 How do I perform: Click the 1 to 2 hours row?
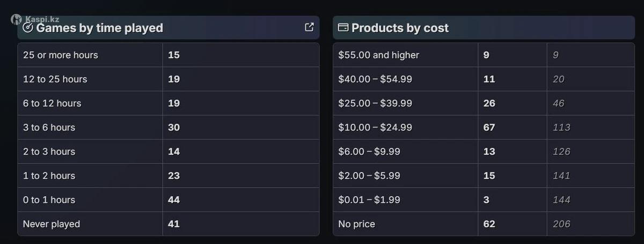[49, 176]
